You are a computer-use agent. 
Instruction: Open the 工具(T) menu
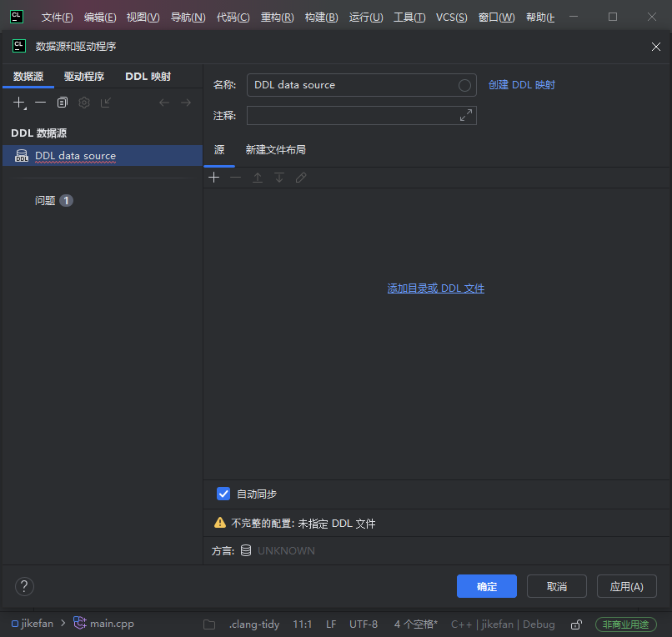pyautogui.click(x=409, y=18)
